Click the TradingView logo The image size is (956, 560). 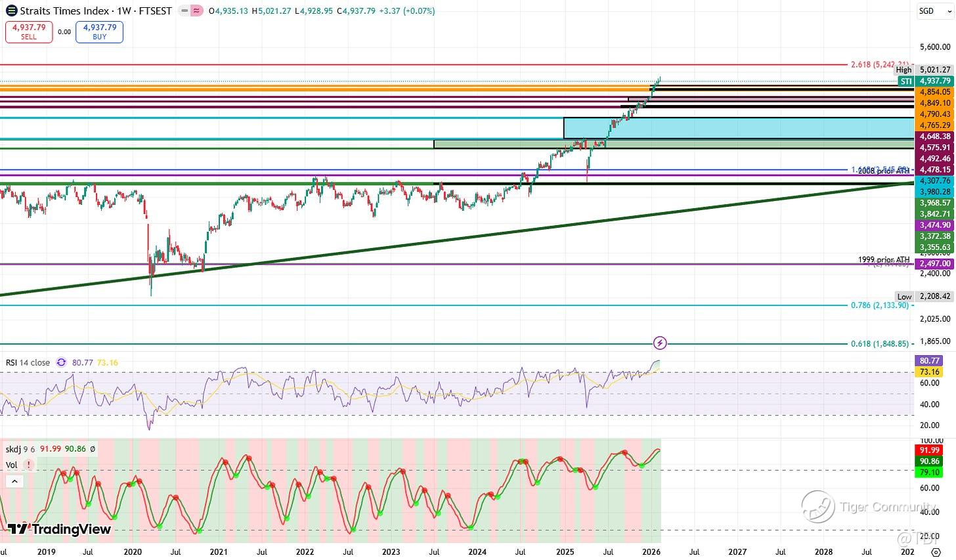(x=59, y=529)
